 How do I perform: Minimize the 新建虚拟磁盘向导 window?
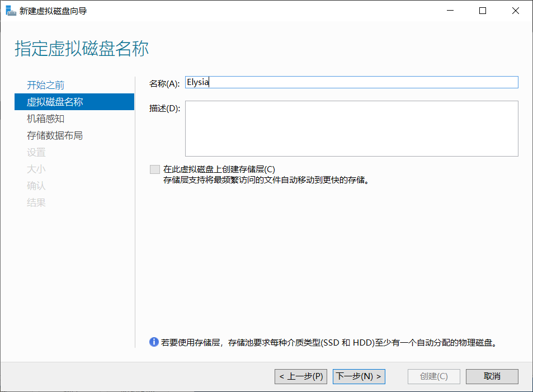tap(450, 11)
